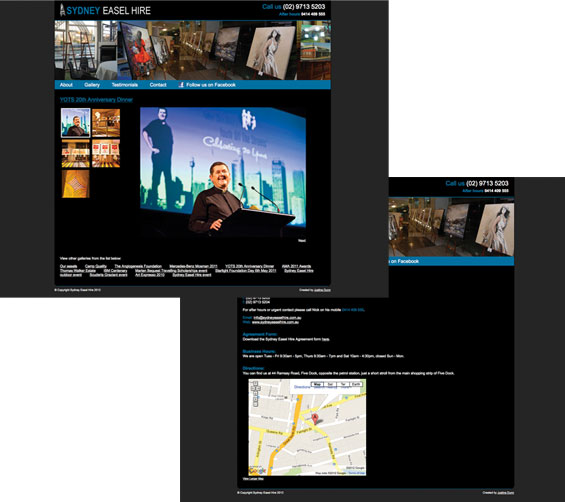Viewport: 565px width, 502px height.
Task: Click the blue after-hours mobile number on contact page
Action: coord(353,310)
